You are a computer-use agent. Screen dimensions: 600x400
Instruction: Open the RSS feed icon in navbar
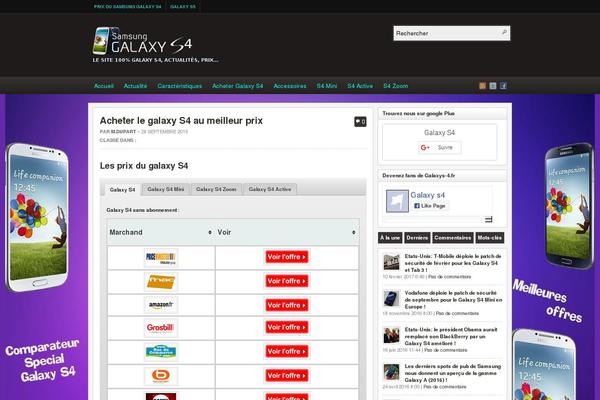coord(483,86)
